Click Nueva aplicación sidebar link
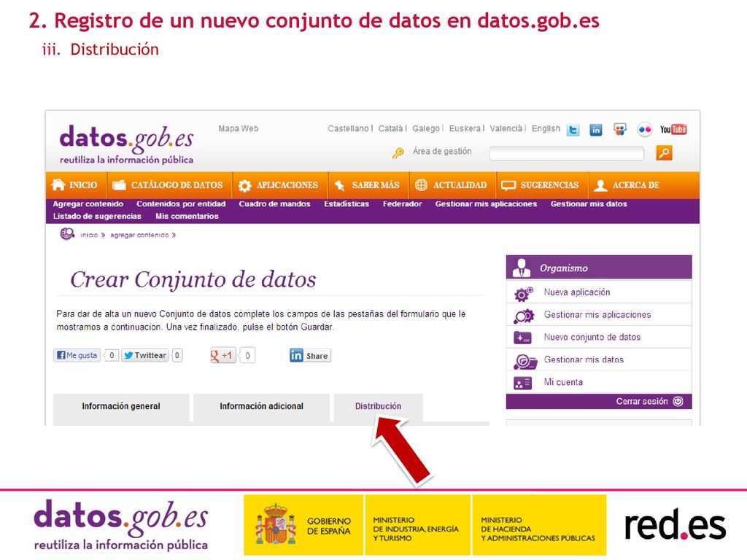Image resolution: width=747 pixels, height=560 pixels. [x=577, y=292]
